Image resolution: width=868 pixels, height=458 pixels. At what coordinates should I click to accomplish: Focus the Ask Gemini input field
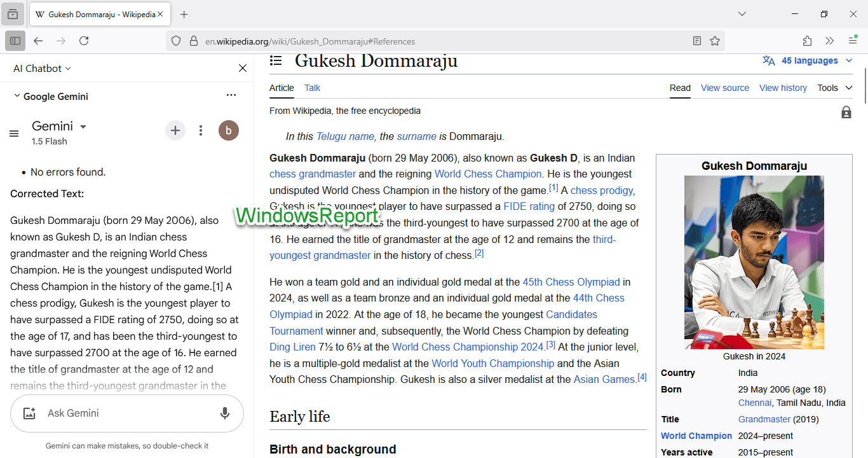[x=127, y=413]
